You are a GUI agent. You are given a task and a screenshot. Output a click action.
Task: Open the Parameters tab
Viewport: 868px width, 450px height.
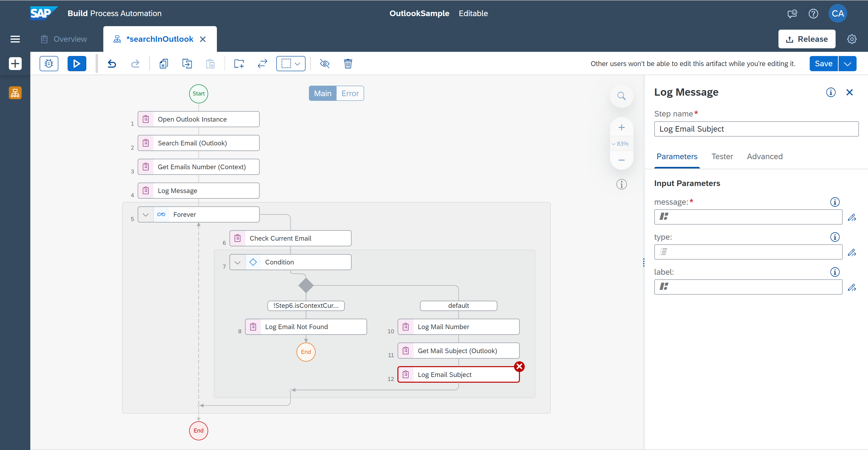(677, 157)
